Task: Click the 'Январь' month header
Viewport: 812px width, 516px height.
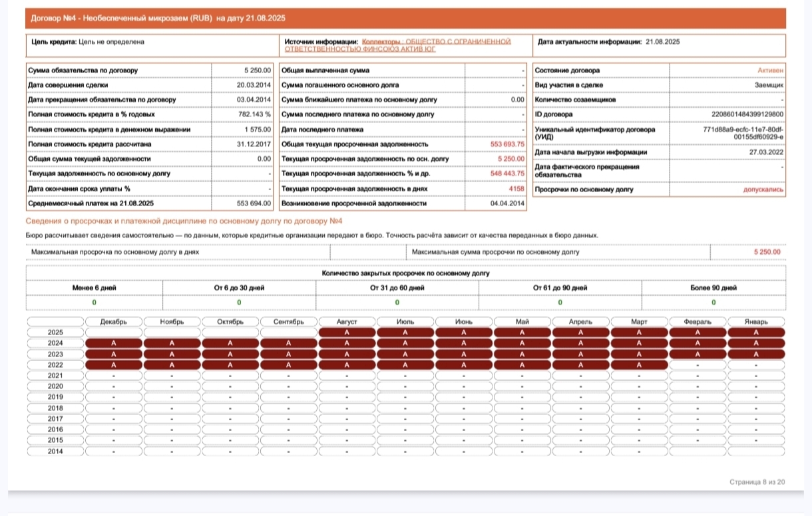Action: pos(756,322)
